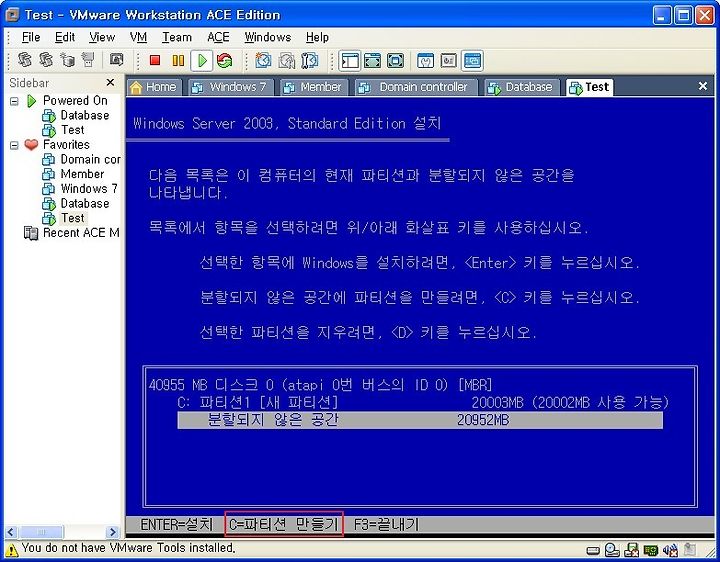Click the second ACE toolbar icon
This screenshot has width=720, height=562.
46,60
